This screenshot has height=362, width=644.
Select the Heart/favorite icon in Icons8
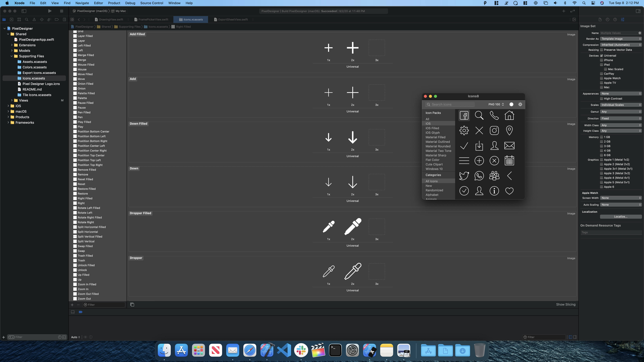pos(510,190)
